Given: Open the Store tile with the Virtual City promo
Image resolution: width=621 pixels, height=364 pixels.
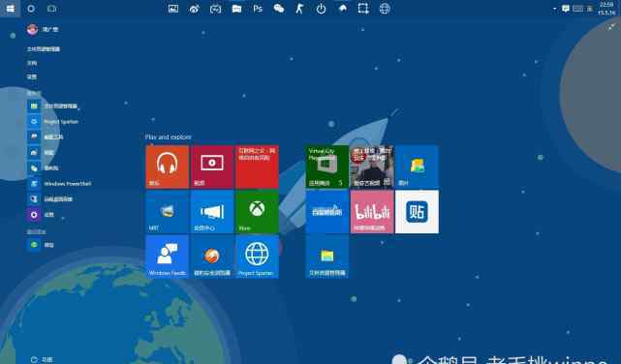Looking at the screenshot, I should click(x=327, y=167).
